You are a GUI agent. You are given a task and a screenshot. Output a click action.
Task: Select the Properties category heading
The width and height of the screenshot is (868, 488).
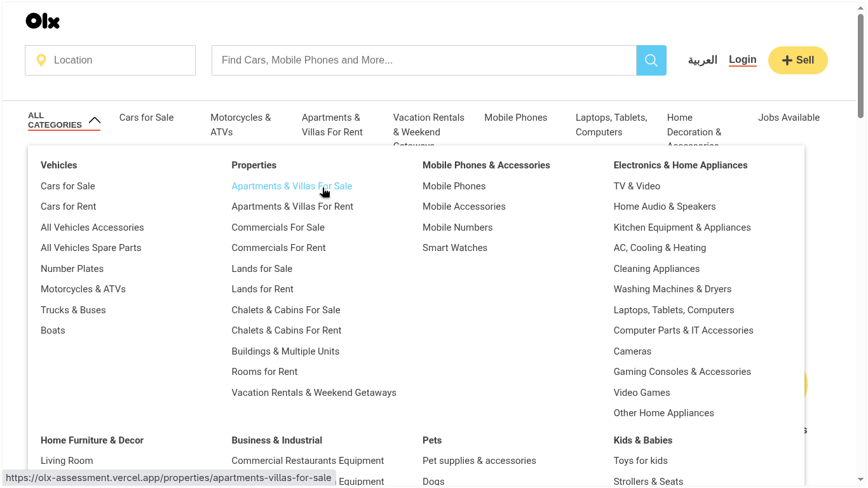tap(254, 165)
